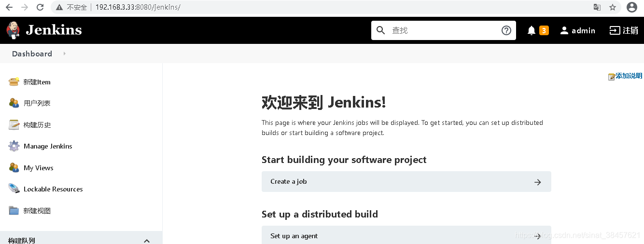Click the 不安全 security warning icon
The height and width of the screenshot is (244, 644).
(59, 7)
